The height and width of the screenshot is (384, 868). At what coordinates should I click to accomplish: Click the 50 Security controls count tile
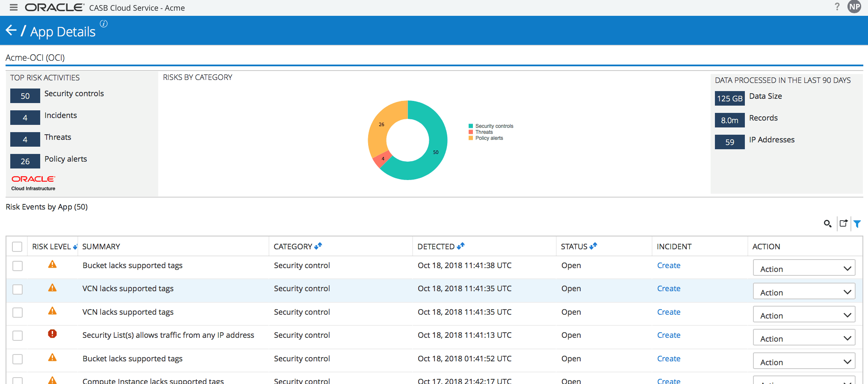[x=25, y=96]
